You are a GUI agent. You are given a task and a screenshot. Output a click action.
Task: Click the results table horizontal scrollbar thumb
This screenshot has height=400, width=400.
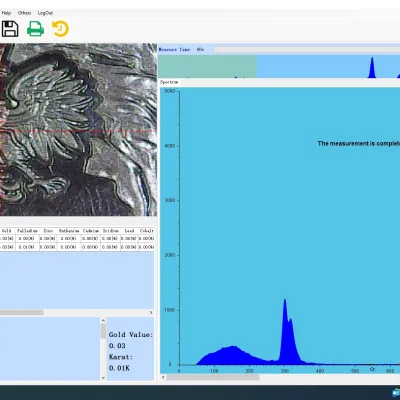22,312
